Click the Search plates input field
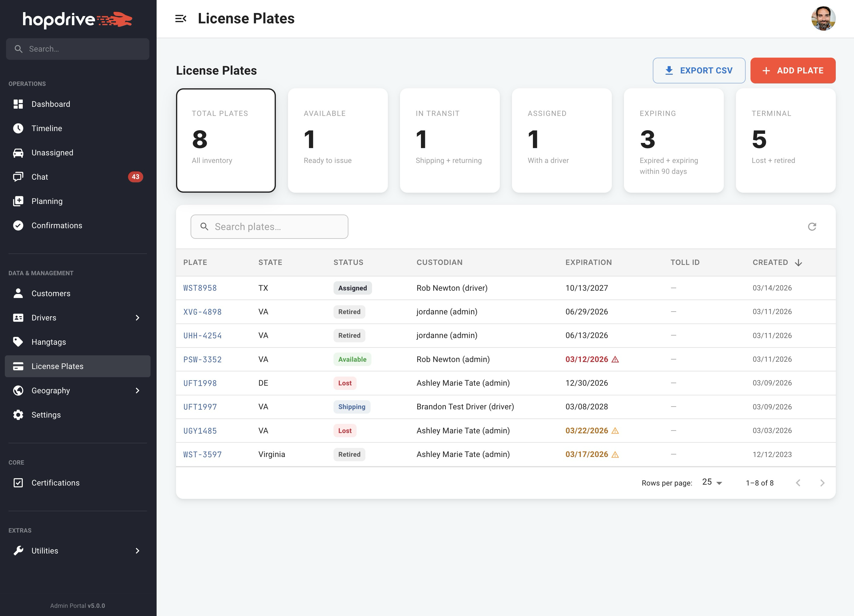This screenshot has height=616, width=854. click(x=269, y=226)
